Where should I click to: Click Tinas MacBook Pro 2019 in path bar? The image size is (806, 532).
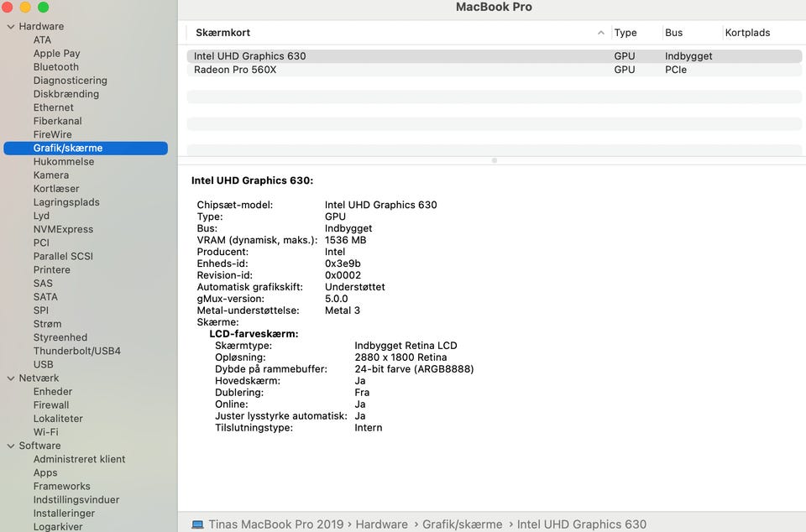(276, 524)
